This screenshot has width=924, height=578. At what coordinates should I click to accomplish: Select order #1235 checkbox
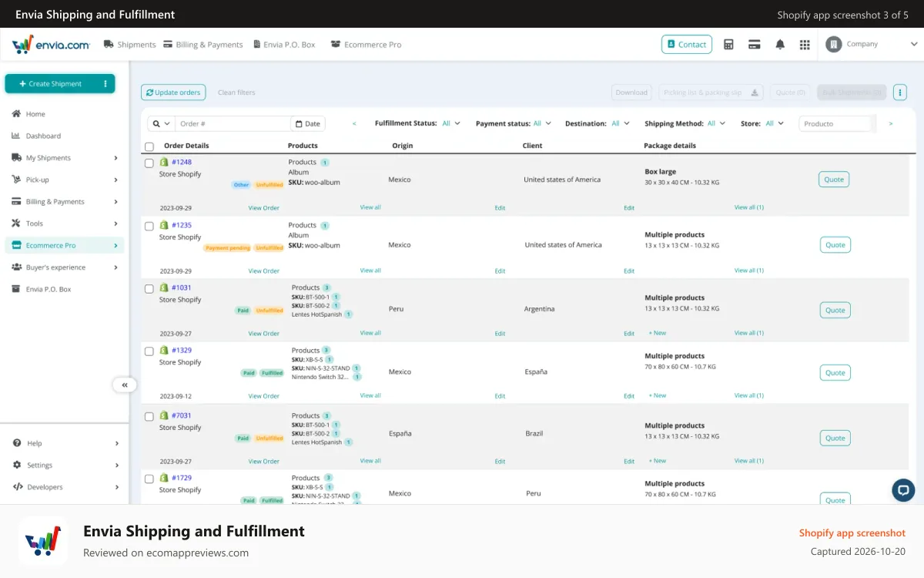149,226
